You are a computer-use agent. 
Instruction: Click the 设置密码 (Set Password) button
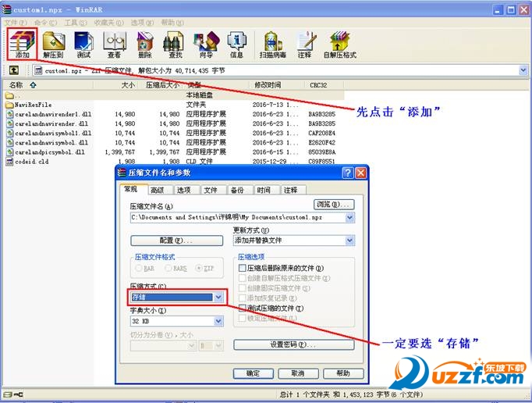[294, 344]
